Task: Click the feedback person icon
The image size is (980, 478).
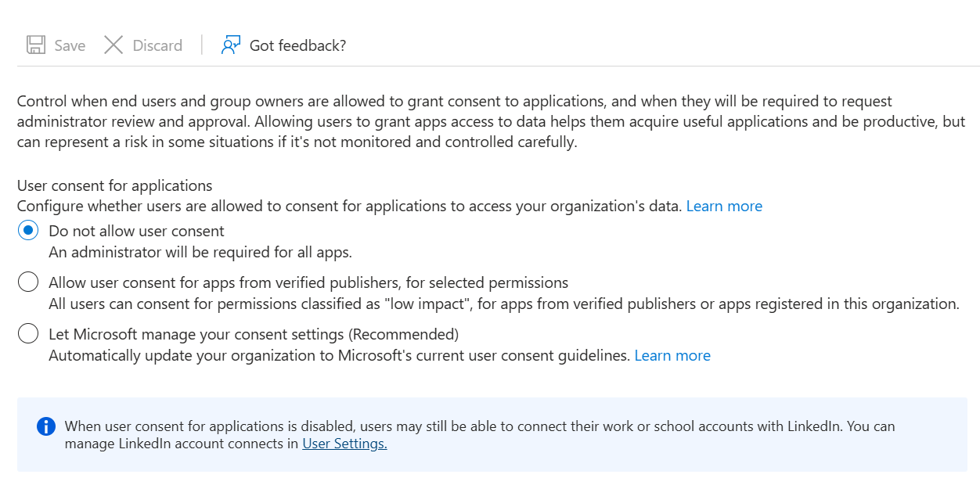Action: (230, 45)
